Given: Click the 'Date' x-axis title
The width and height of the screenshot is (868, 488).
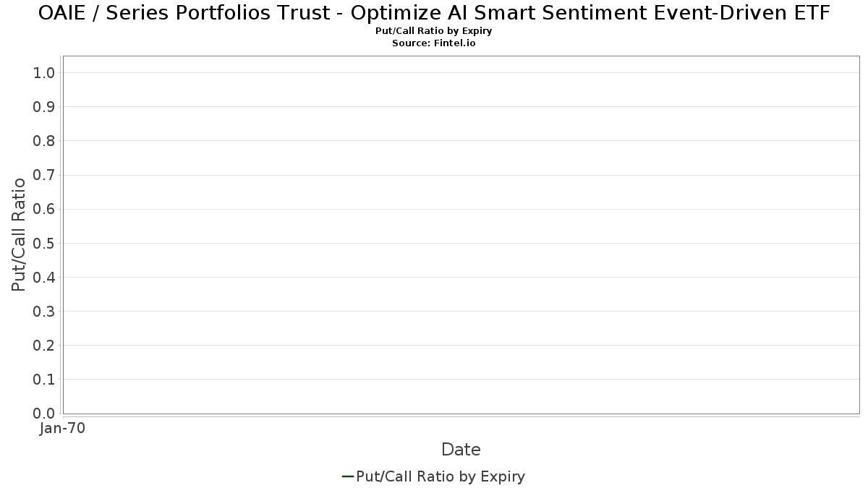Looking at the screenshot, I should coord(461,450).
